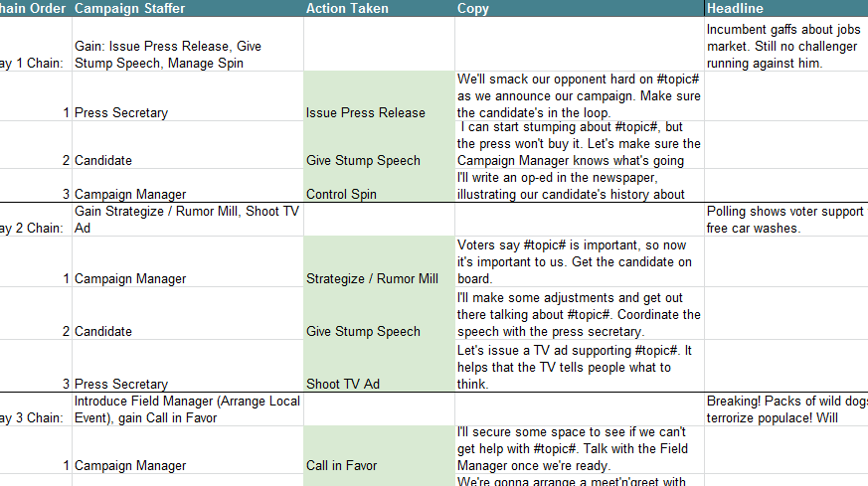Click copy cell 'I'll secure some space to see'
The width and height of the screenshot is (868, 486).
click(x=580, y=449)
